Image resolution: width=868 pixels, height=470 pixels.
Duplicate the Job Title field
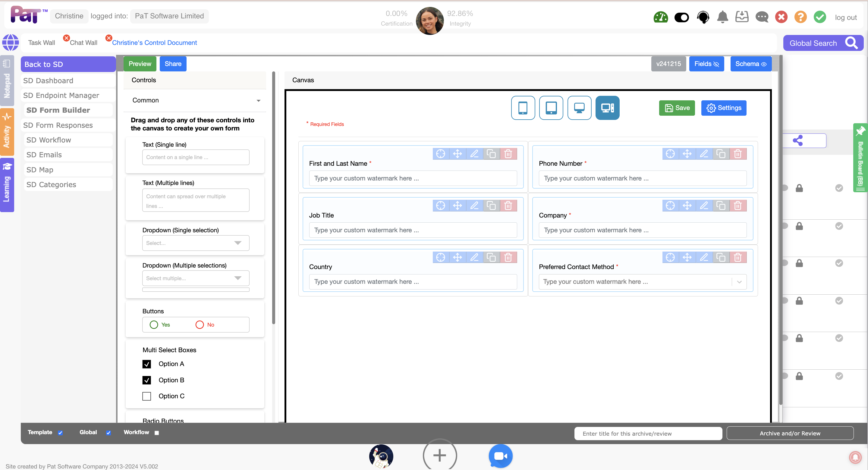click(x=491, y=205)
